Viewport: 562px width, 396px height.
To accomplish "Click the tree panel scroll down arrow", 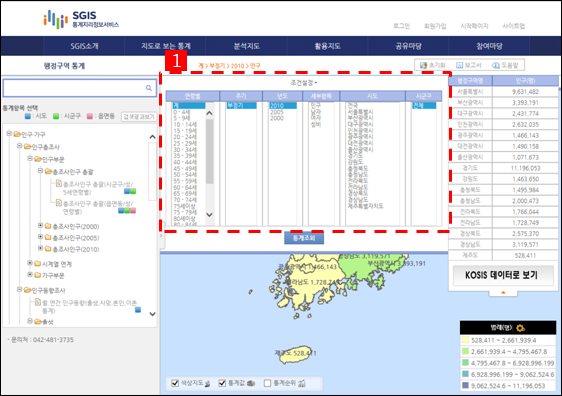I will pos(152,314).
